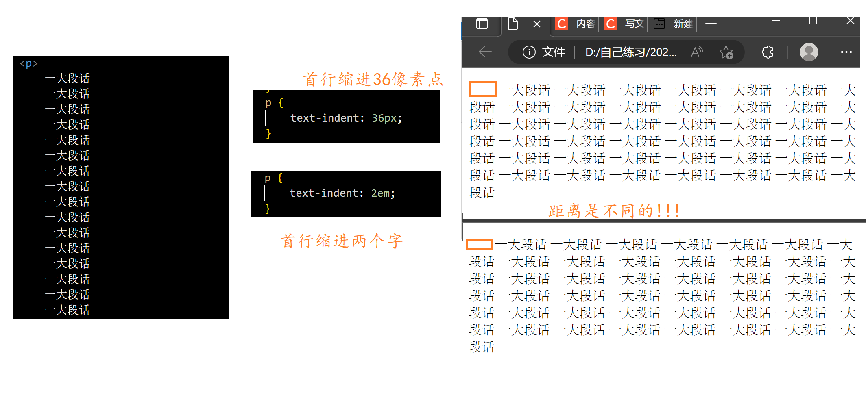Open the user profile avatar
The height and width of the screenshot is (404, 868).
809,52
